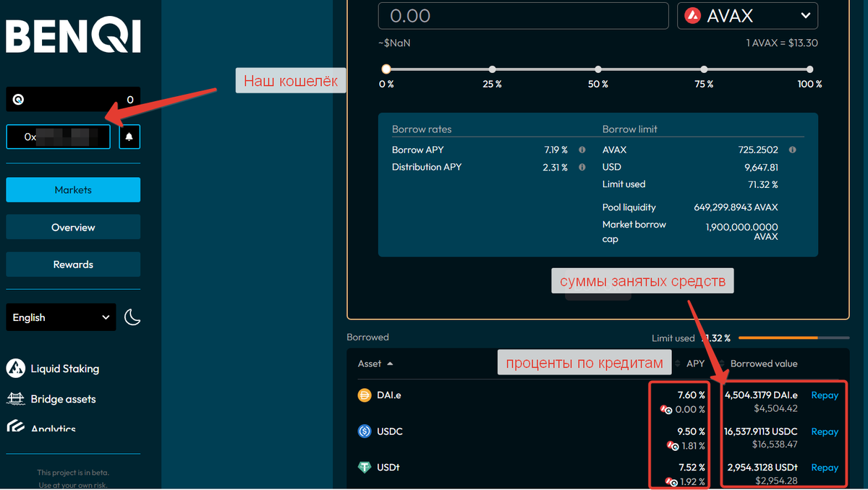Toggle dark mode moon icon
Image resolution: width=868 pixels, height=490 pixels.
(132, 317)
